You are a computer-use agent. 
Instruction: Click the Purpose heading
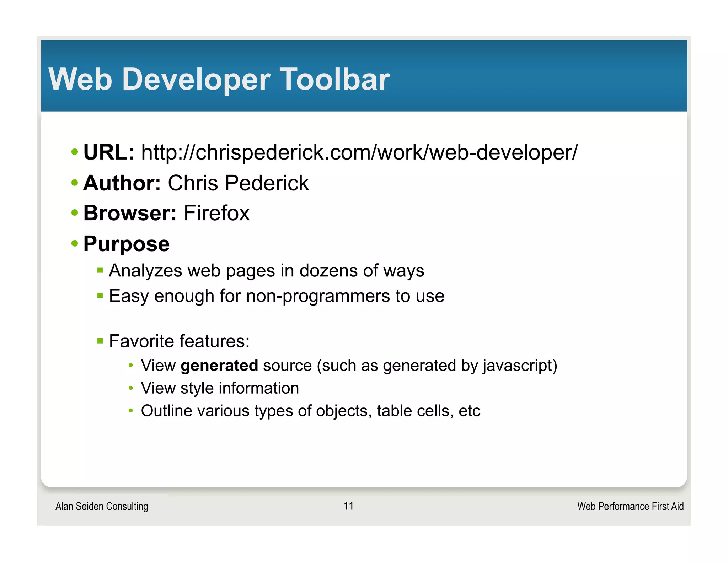coord(127,244)
